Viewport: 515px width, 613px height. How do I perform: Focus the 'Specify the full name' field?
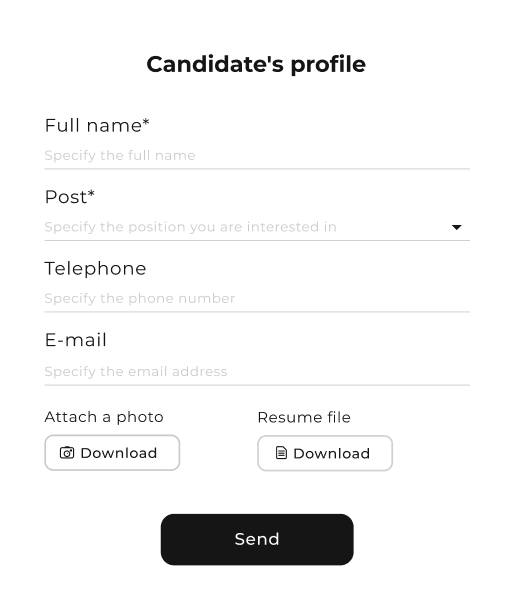click(257, 156)
